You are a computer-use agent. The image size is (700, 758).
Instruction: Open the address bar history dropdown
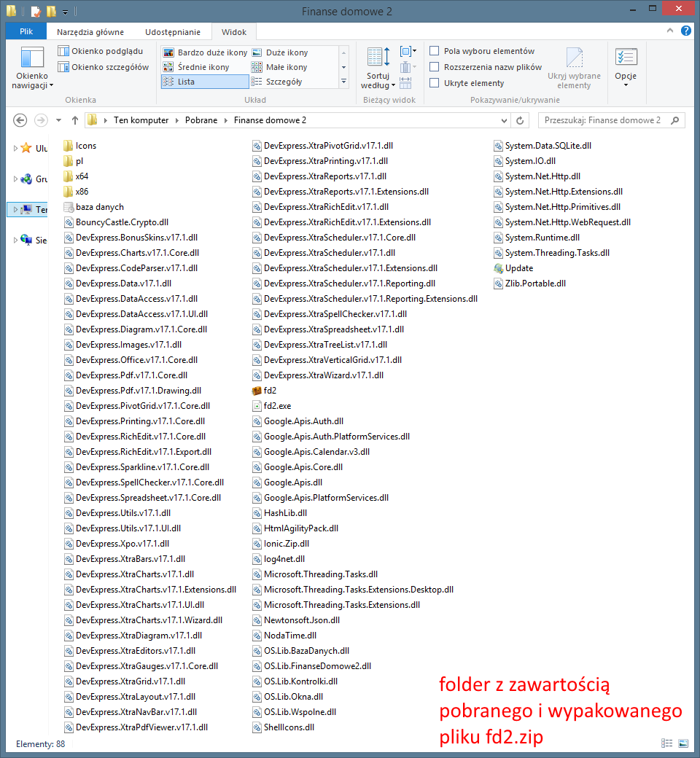502,120
